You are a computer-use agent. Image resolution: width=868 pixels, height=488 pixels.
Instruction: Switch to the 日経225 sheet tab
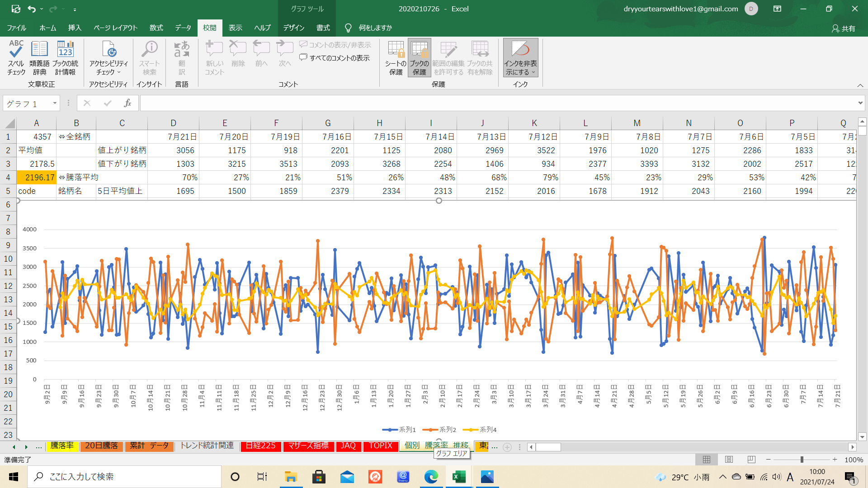coord(261,446)
